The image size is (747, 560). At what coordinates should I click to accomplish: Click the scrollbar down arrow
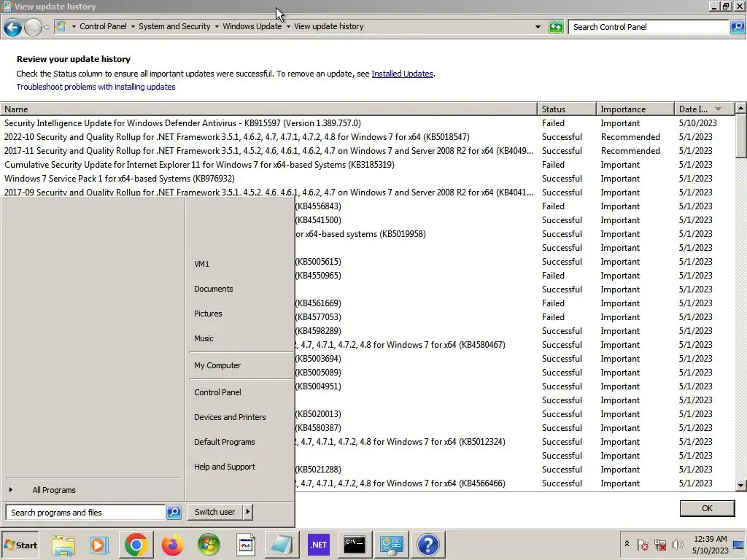(741, 486)
